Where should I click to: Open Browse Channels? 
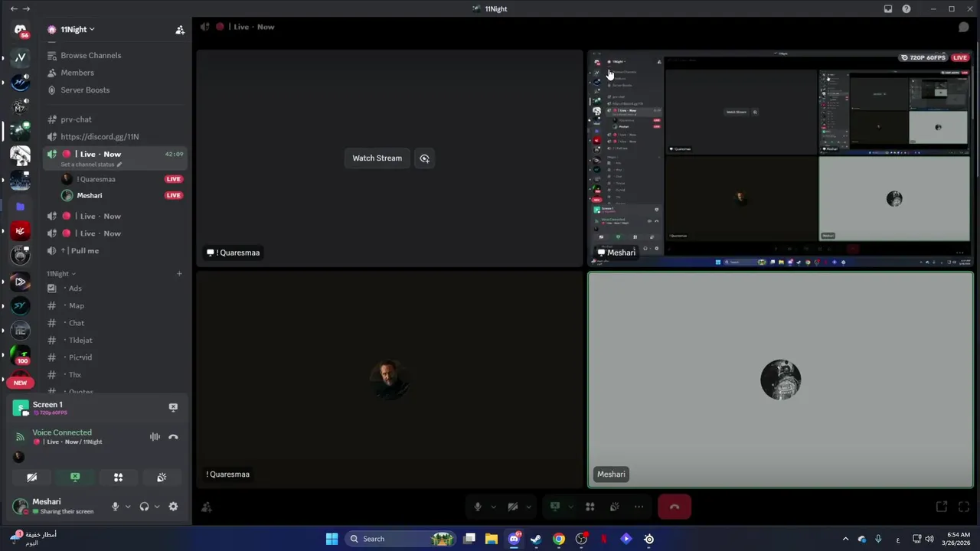click(x=90, y=55)
